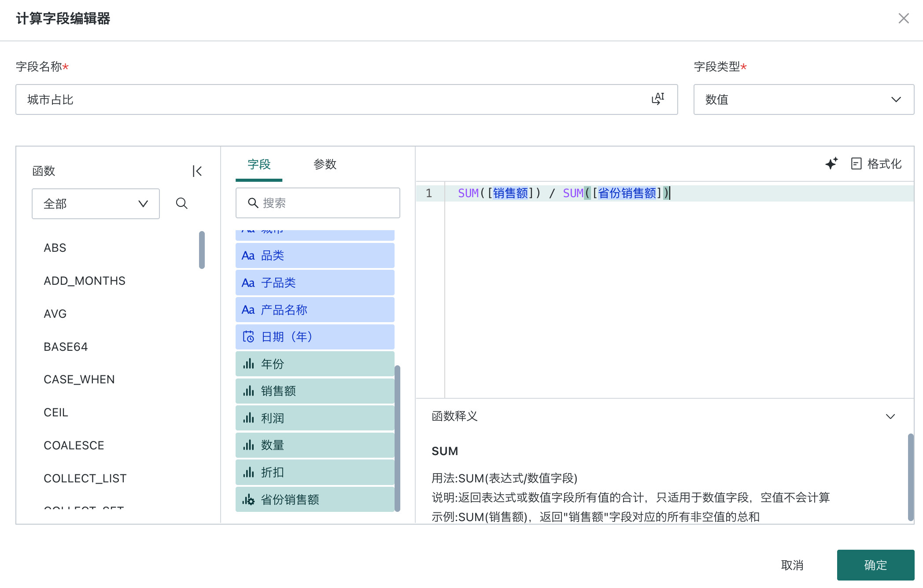Switch to the 字段 tab
This screenshot has height=588, width=923.
[x=259, y=164]
